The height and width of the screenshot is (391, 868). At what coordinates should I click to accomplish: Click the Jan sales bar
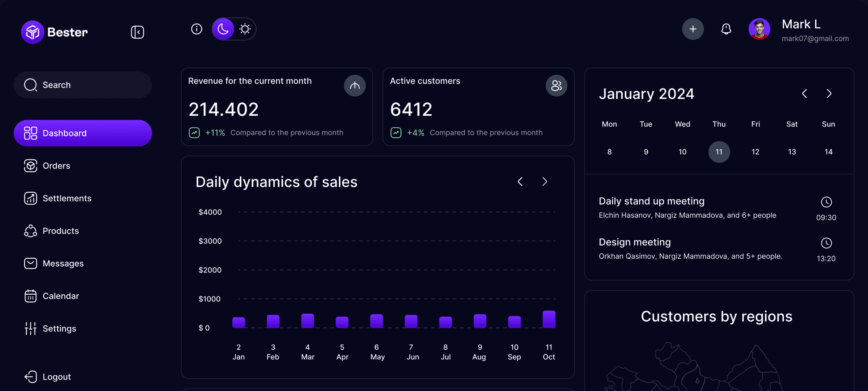[x=239, y=323]
